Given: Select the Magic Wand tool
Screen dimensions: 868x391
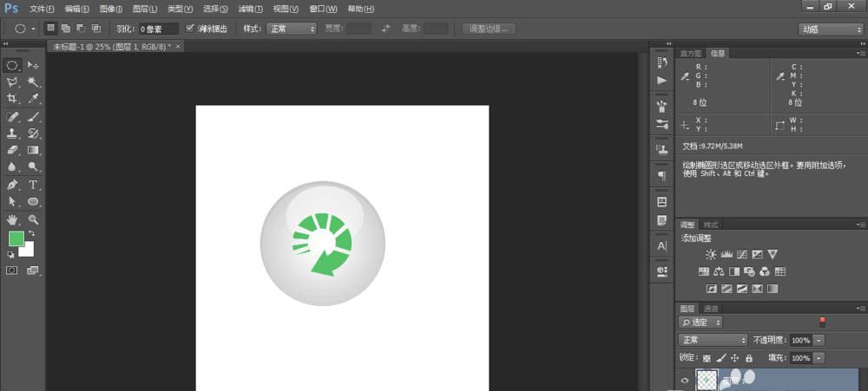Looking at the screenshot, I should [33, 82].
